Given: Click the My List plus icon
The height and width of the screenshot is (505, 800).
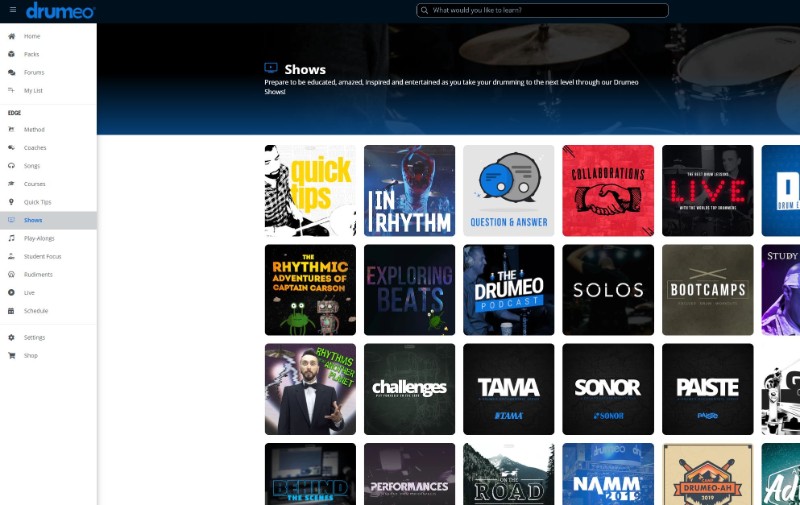Looking at the screenshot, I should pyautogui.click(x=11, y=90).
